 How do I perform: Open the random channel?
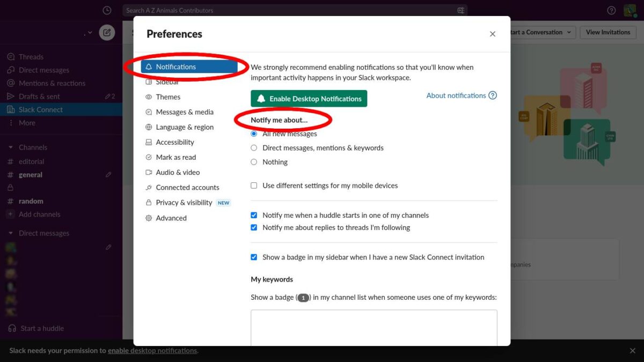pos(31,201)
